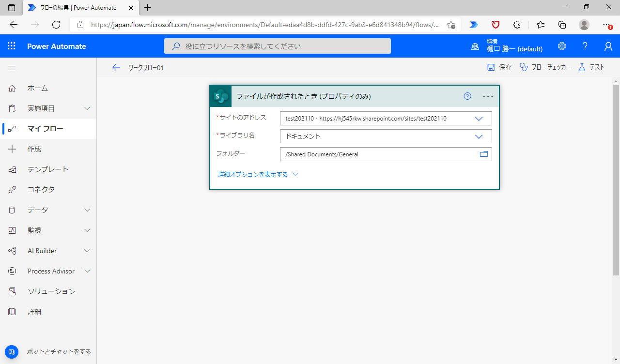Open the account profile icon in header
Viewport: 620px width, 364px height.
(x=608, y=46)
